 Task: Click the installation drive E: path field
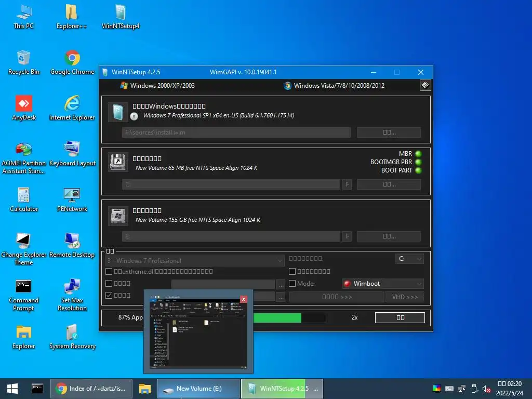pos(231,236)
